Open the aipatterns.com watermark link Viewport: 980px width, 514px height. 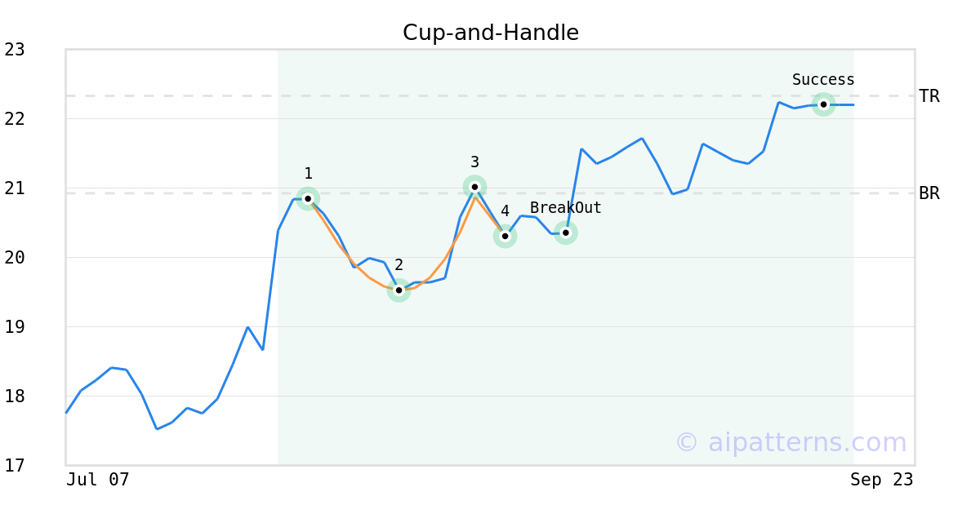point(791,442)
